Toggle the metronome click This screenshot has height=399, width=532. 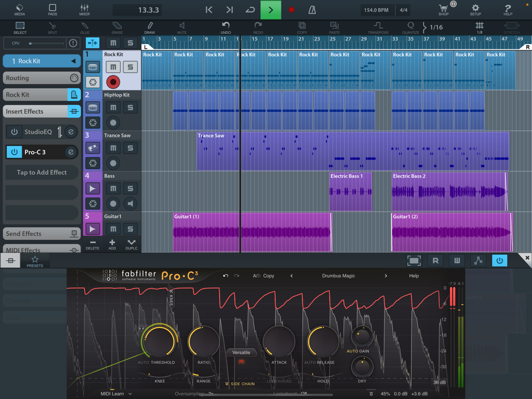312,10
